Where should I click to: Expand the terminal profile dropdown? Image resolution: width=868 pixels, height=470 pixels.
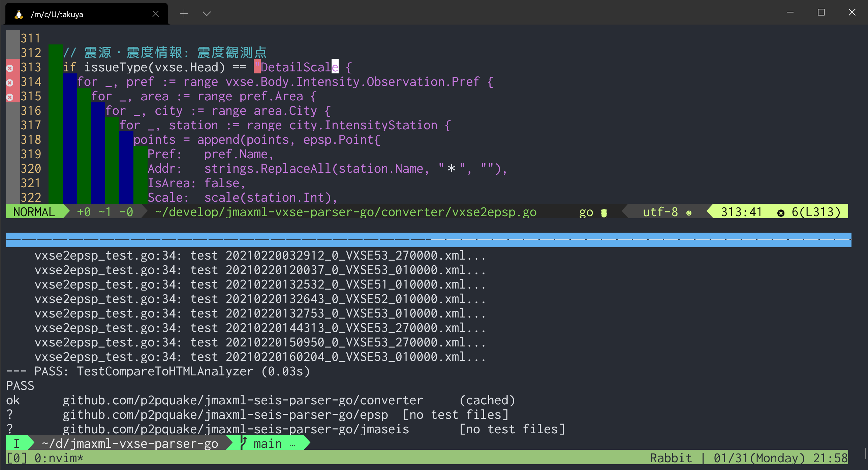point(207,14)
